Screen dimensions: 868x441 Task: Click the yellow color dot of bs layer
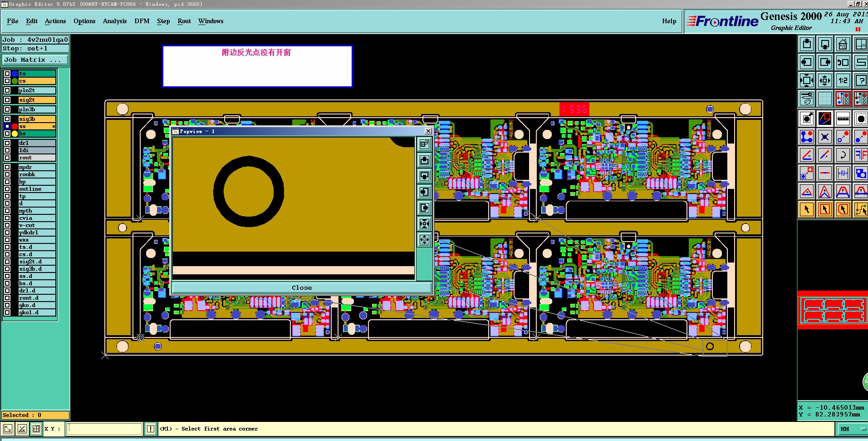[15, 134]
